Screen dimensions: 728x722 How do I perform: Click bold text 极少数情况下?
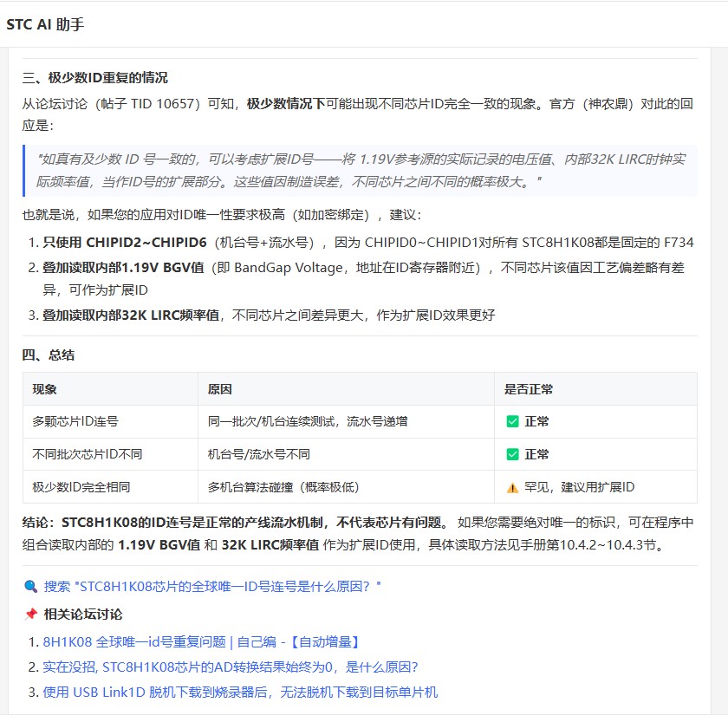286,103
